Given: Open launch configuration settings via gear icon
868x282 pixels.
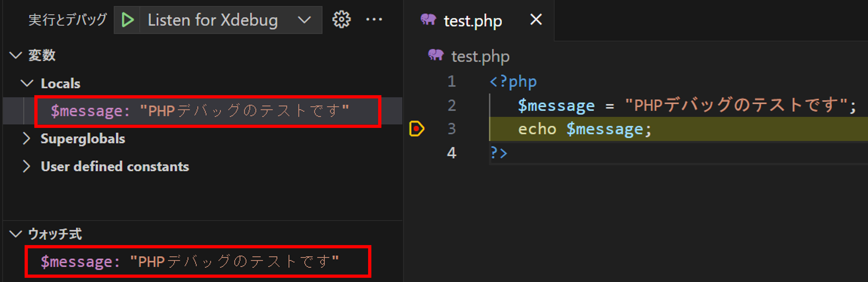Looking at the screenshot, I should (x=341, y=19).
